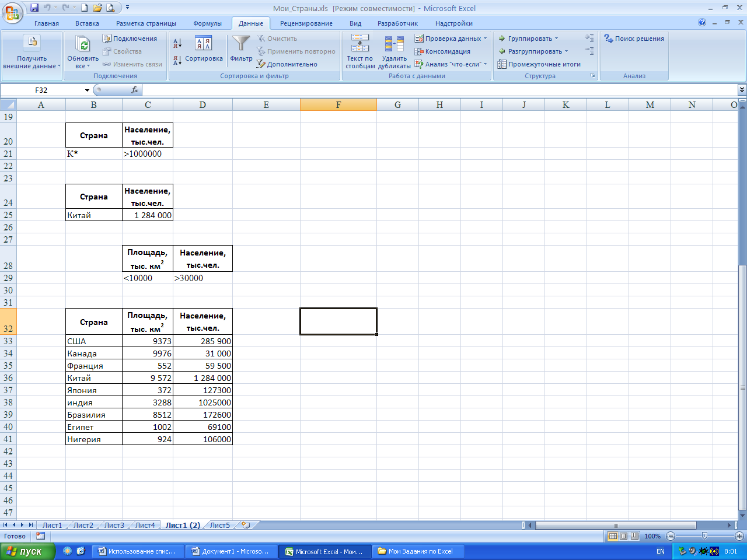Select cell containing Китай in row 36

click(94, 378)
